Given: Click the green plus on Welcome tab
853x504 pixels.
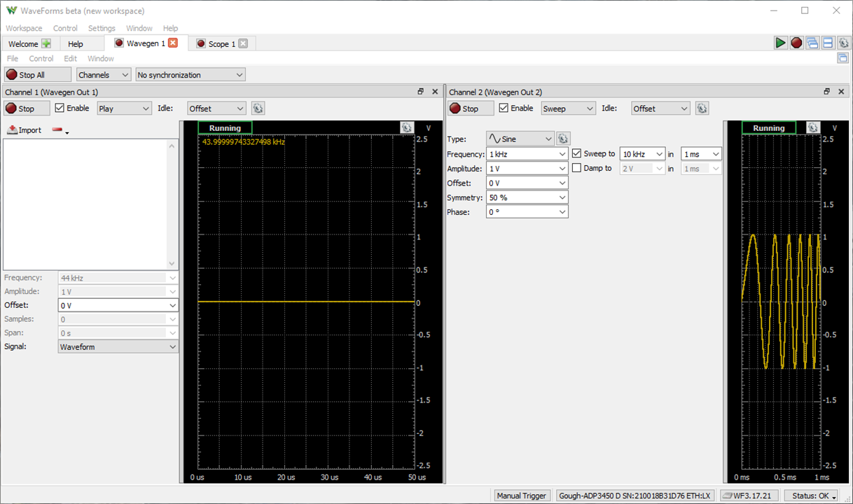Looking at the screenshot, I should click(46, 43).
